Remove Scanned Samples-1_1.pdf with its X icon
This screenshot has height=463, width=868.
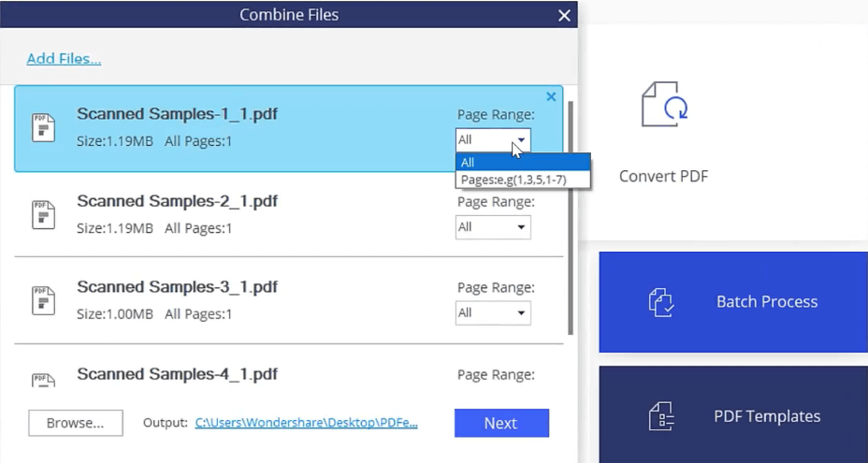[x=551, y=96]
